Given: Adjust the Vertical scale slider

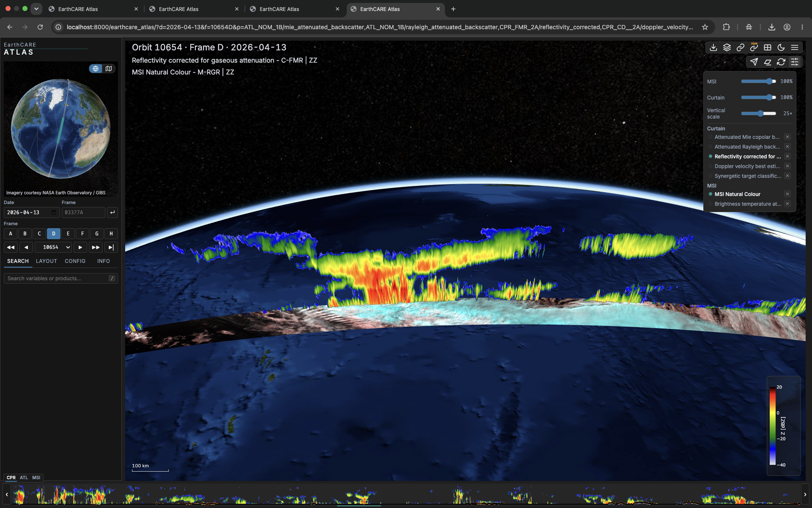Looking at the screenshot, I should click(759, 113).
